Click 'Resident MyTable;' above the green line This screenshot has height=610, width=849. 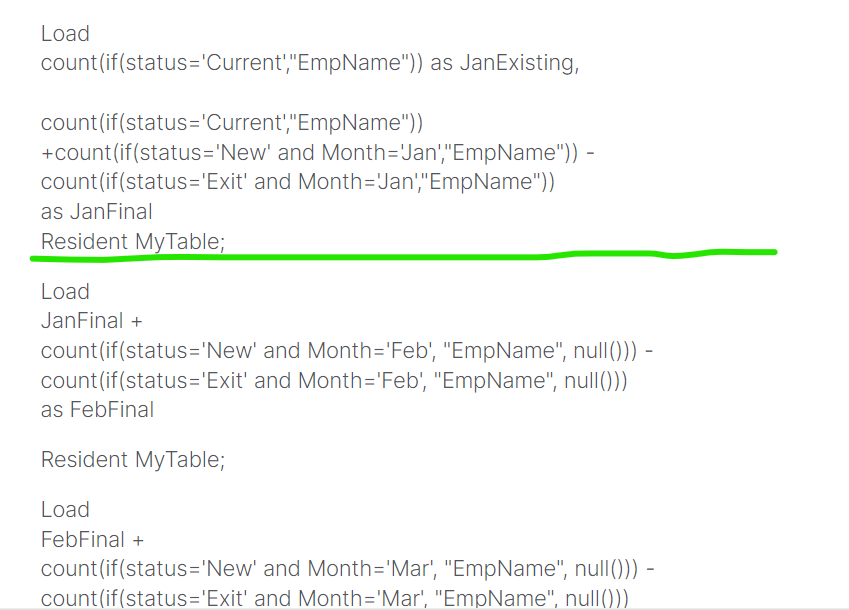(133, 241)
